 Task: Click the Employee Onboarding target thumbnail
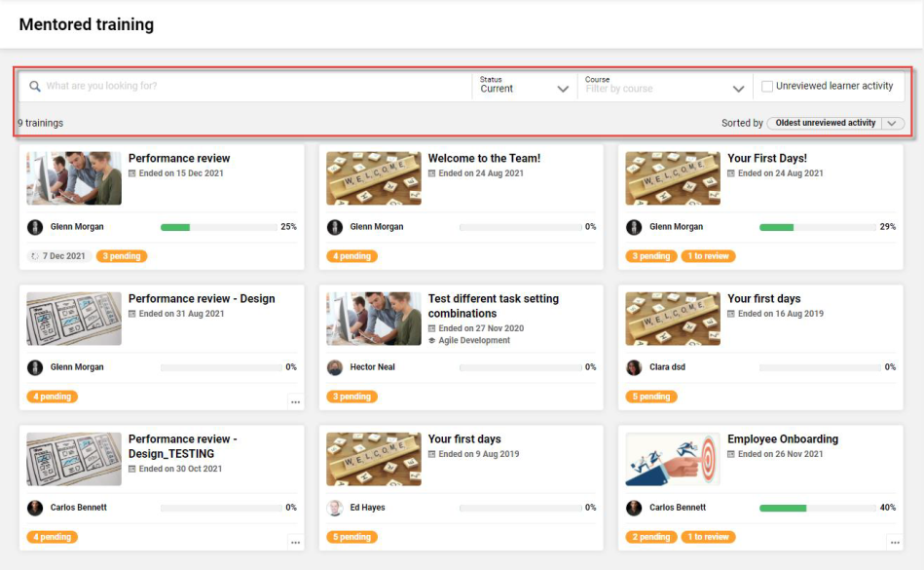point(673,459)
